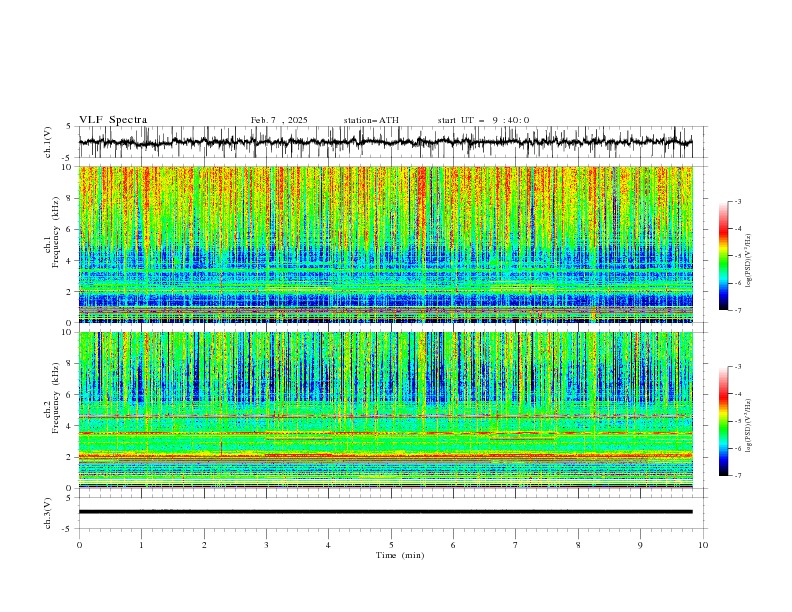
Task: Click the "ch.2 Frequency (kHz)" axis label
Action: pyautogui.click(x=52, y=398)
